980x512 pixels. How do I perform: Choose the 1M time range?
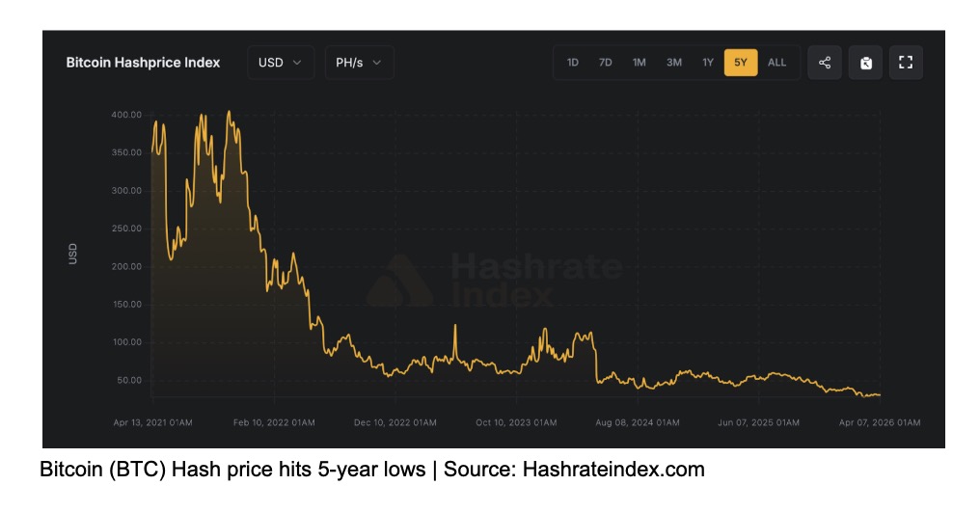click(639, 63)
